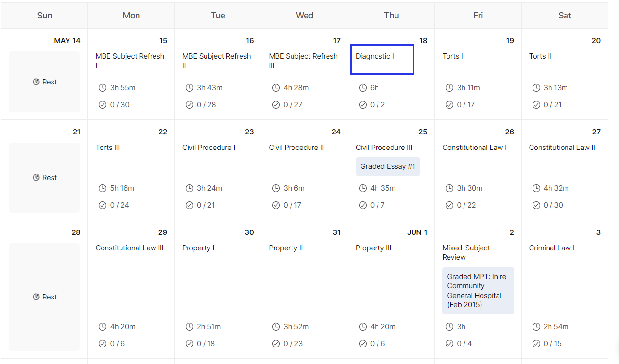
Task: Open the Graded Essay #1 assignment
Action: tap(388, 166)
